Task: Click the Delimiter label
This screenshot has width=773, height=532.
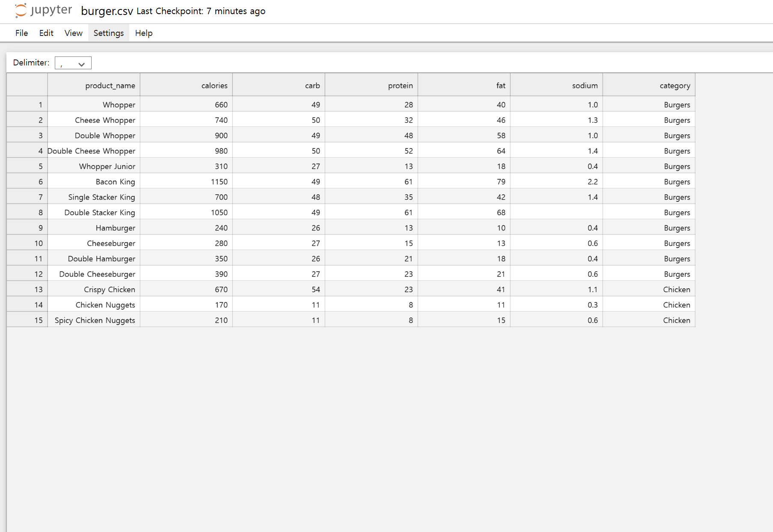Action: tap(31, 62)
